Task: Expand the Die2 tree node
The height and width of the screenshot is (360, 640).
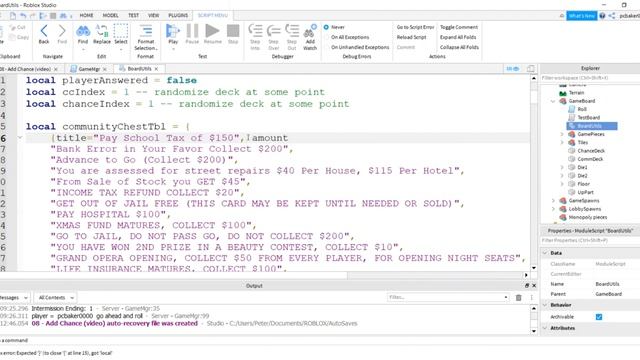Action: pyautogui.click(x=562, y=176)
